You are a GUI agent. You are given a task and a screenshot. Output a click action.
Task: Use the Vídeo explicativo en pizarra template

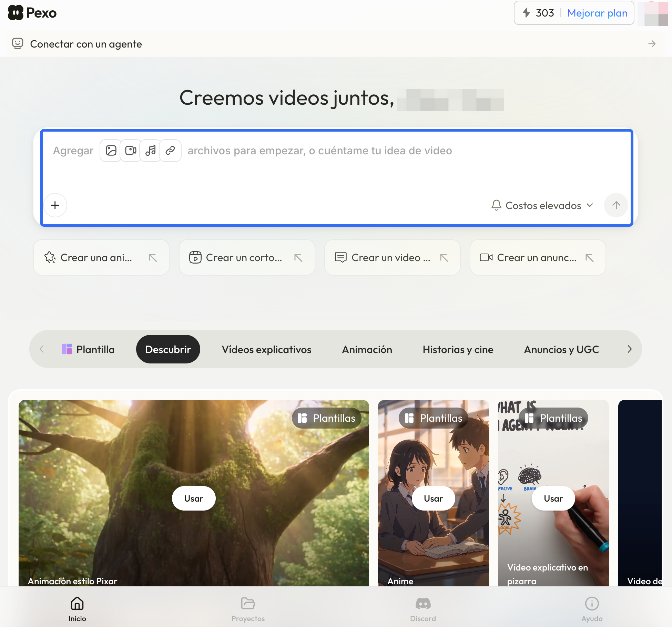(x=553, y=498)
